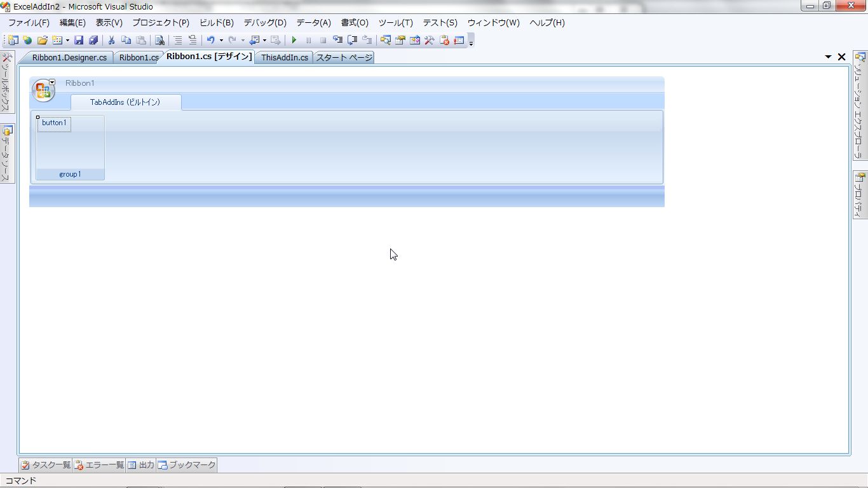The image size is (868, 488).
Task: Open the Redo history dropdown arrow
Action: [x=243, y=40]
